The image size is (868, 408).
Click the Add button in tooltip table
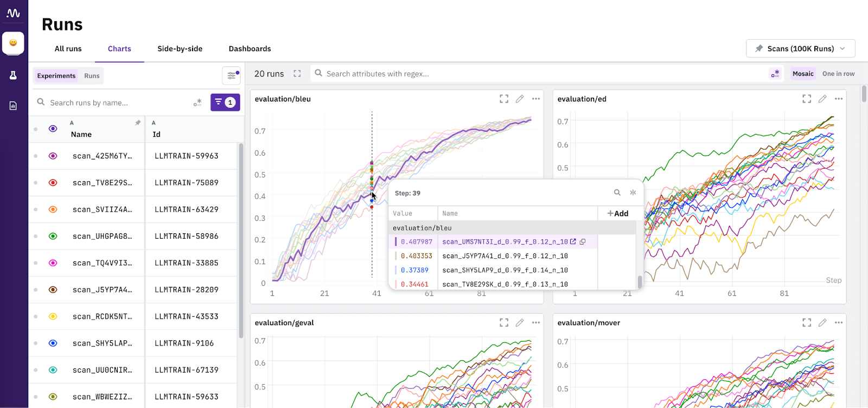[618, 214]
